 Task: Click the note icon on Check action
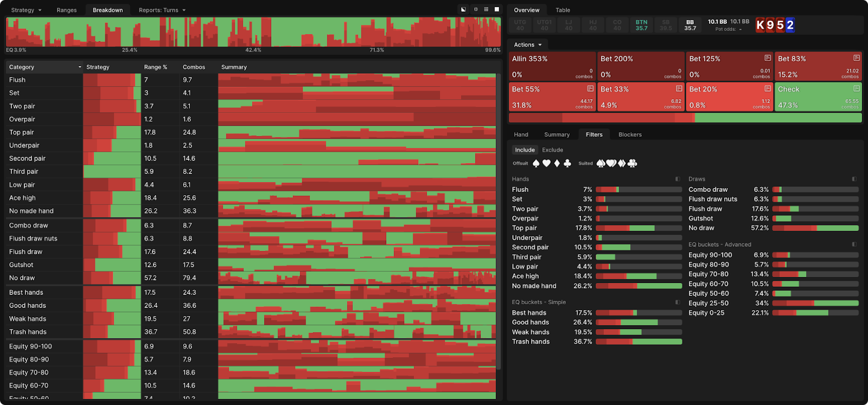click(x=856, y=88)
